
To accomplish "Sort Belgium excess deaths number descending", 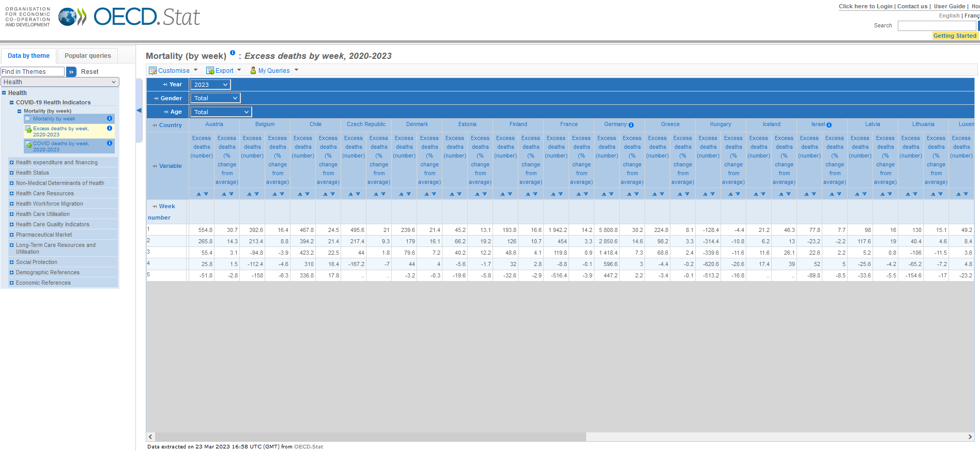I will click(x=256, y=194).
